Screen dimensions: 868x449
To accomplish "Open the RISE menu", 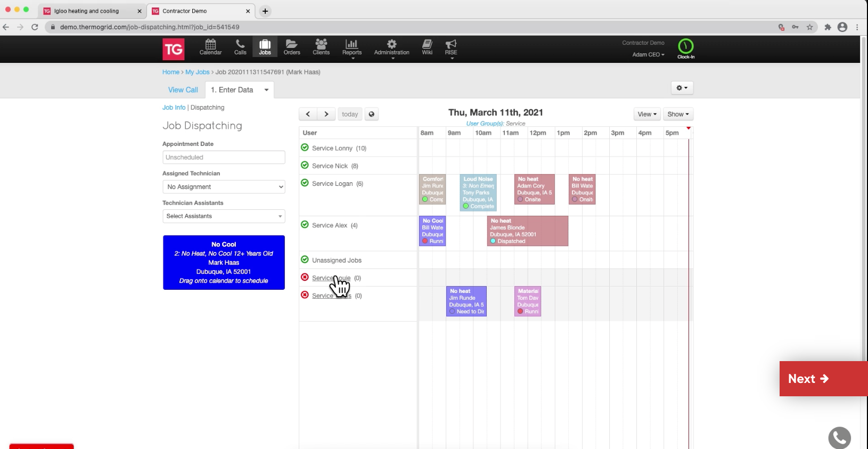I will tap(451, 48).
